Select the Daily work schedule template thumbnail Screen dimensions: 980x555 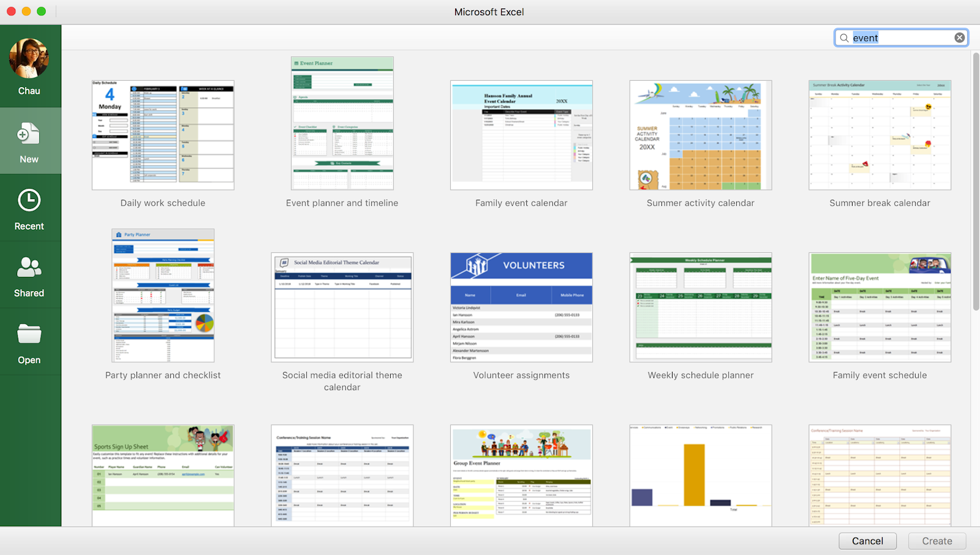pyautogui.click(x=163, y=135)
